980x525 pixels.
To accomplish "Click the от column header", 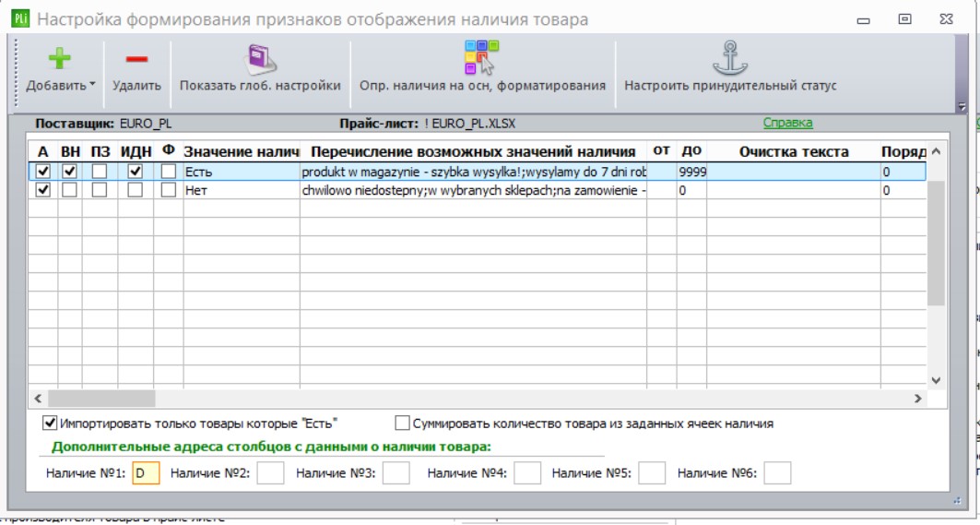I will pyautogui.click(x=661, y=150).
